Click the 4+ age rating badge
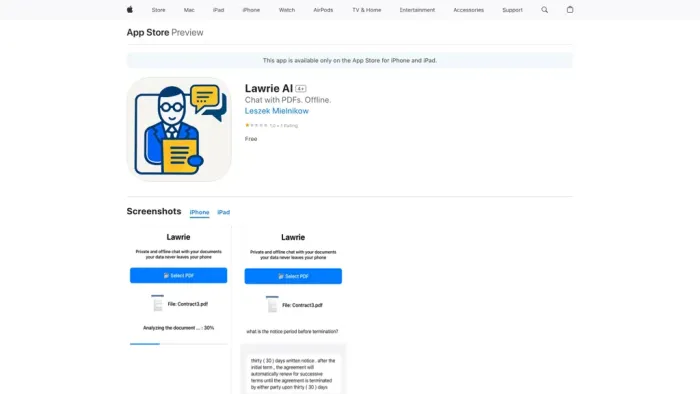Image resolution: width=700 pixels, height=394 pixels. pyautogui.click(x=300, y=89)
